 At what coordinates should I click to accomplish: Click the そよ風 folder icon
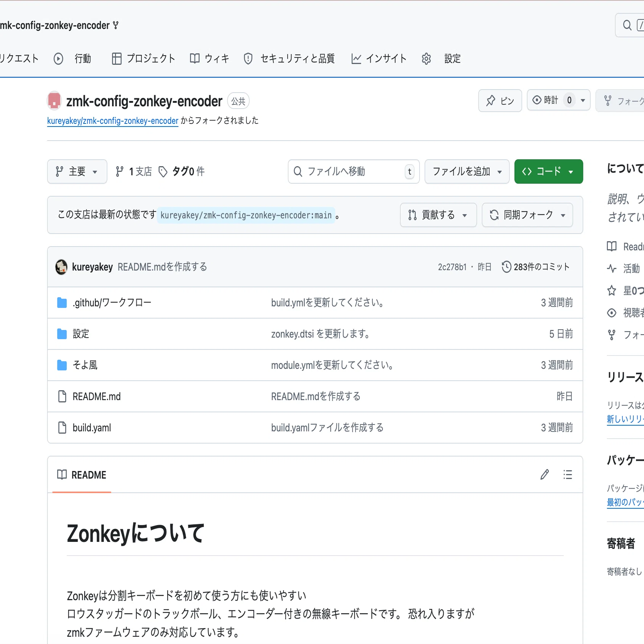click(x=62, y=365)
